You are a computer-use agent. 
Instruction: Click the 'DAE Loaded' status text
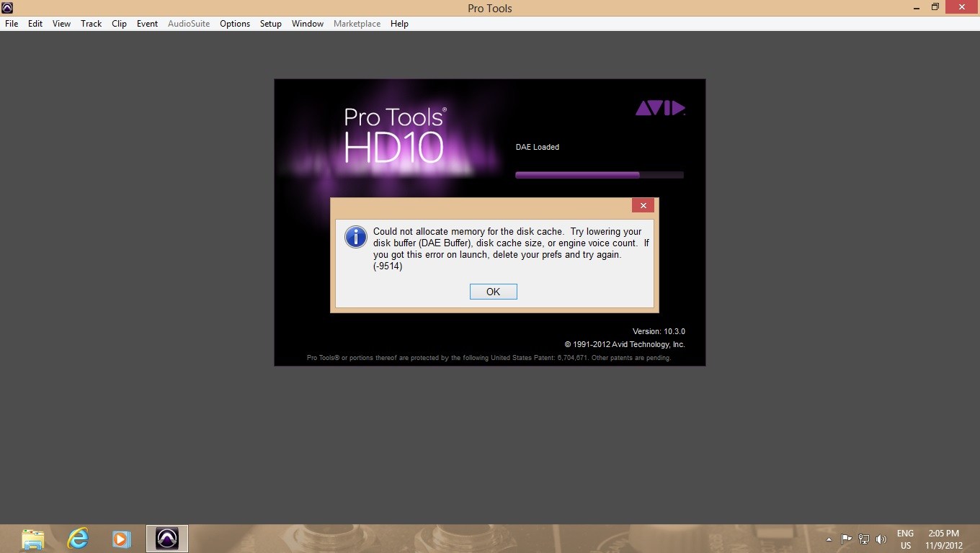[538, 147]
